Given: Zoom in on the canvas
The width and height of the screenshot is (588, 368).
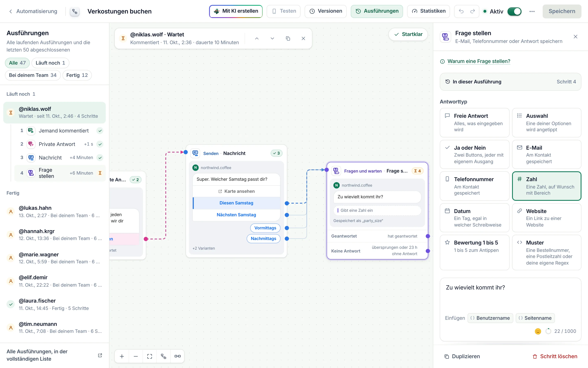Looking at the screenshot, I should tap(122, 356).
